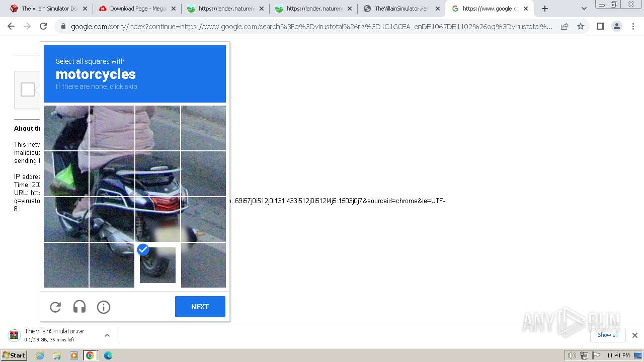644x362 pixels.
Task: Open a new tab
Action: pyautogui.click(x=544, y=9)
